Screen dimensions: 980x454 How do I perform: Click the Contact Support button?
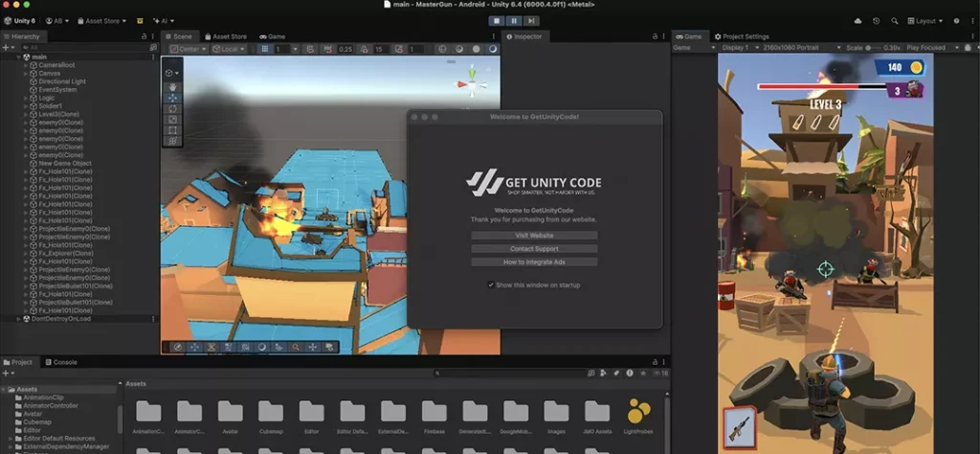pos(534,249)
